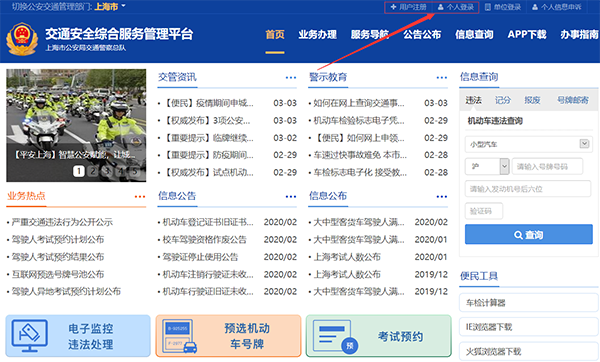Image resolution: width=600 pixels, height=362 pixels.
Task: Open the 火狐浏览器下载 link
Action: point(528,351)
